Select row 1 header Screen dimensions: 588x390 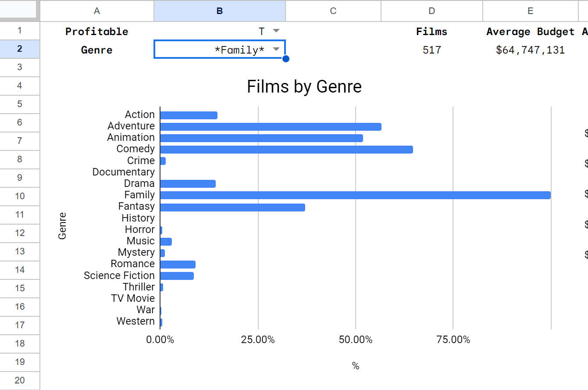pyautogui.click(x=20, y=31)
